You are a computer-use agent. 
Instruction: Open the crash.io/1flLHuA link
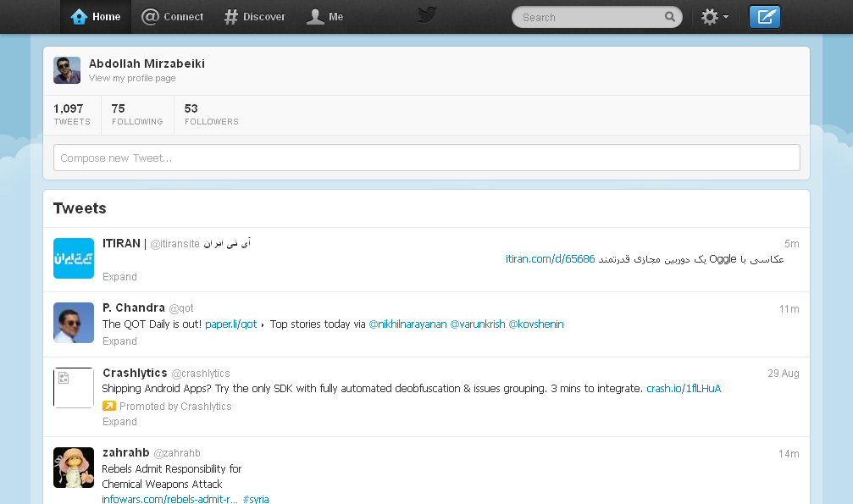tap(684, 389)
